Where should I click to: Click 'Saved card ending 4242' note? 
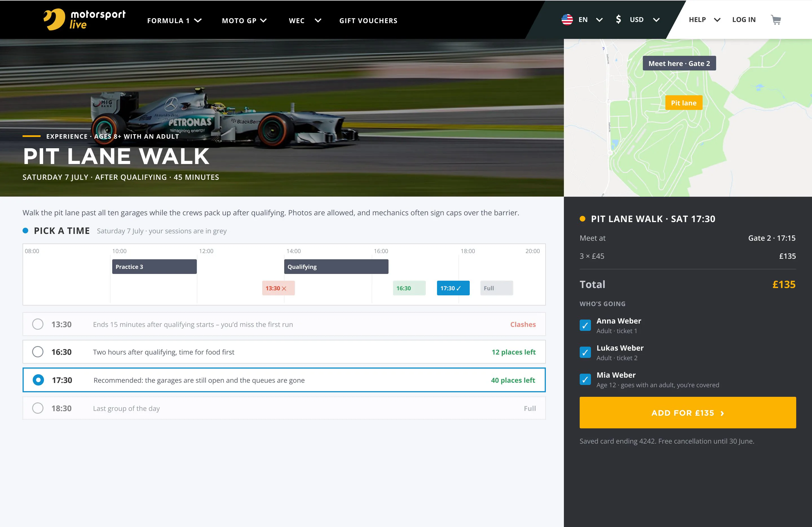click(x=667, y=441)
